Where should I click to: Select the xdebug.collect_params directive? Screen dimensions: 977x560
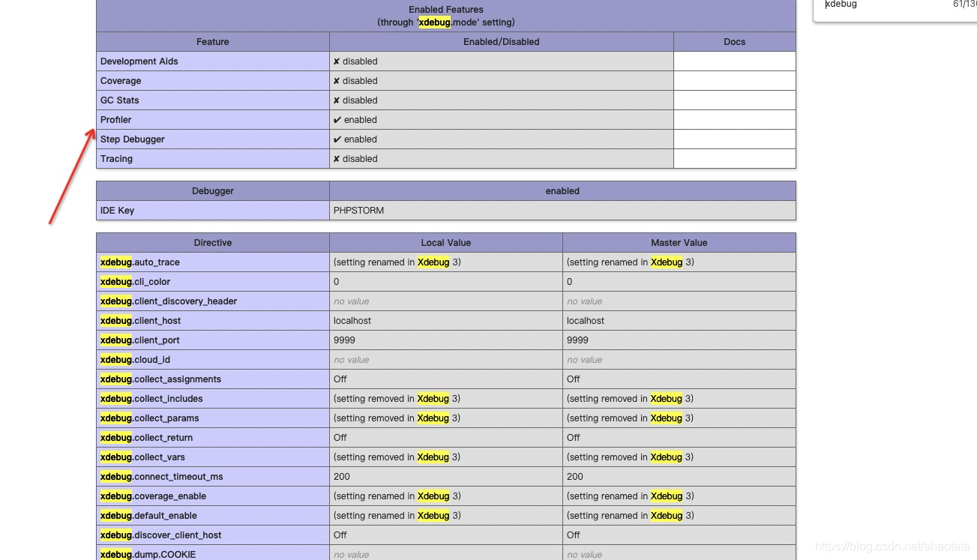150,418
